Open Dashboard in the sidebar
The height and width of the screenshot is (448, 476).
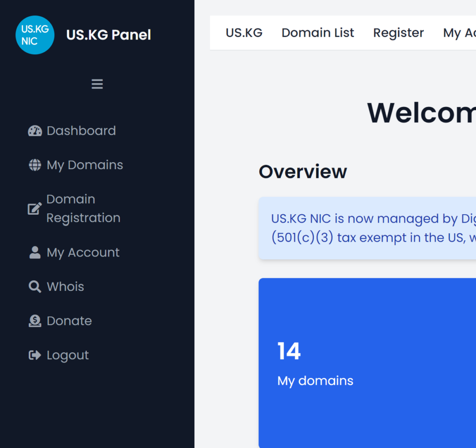coord(72,131)
